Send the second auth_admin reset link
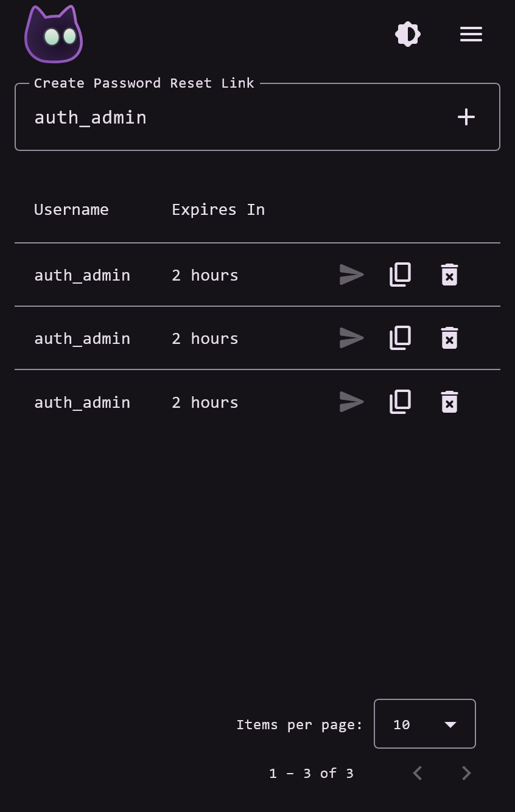The height and width of the screenshot is (812, 515). click(x=352, y=338)
